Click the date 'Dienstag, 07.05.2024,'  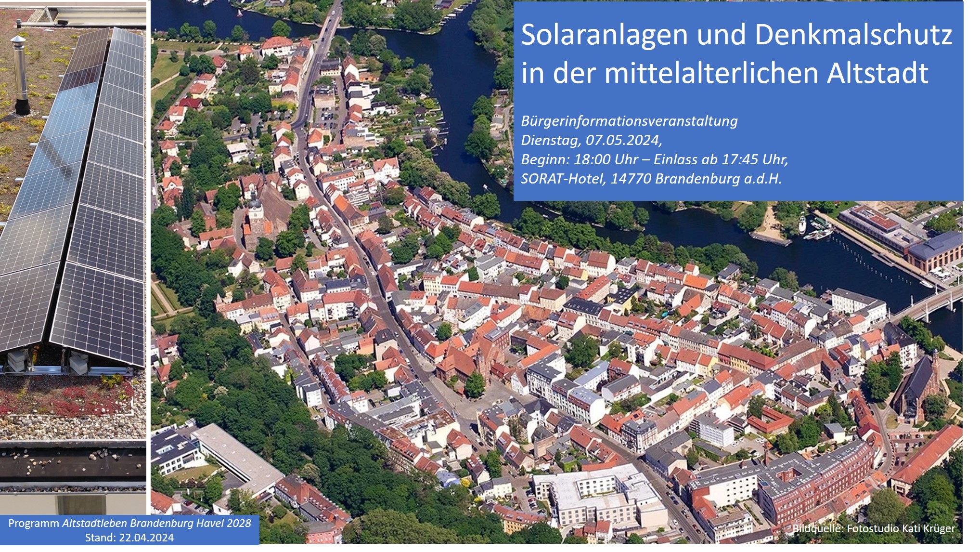coord(592,140)
